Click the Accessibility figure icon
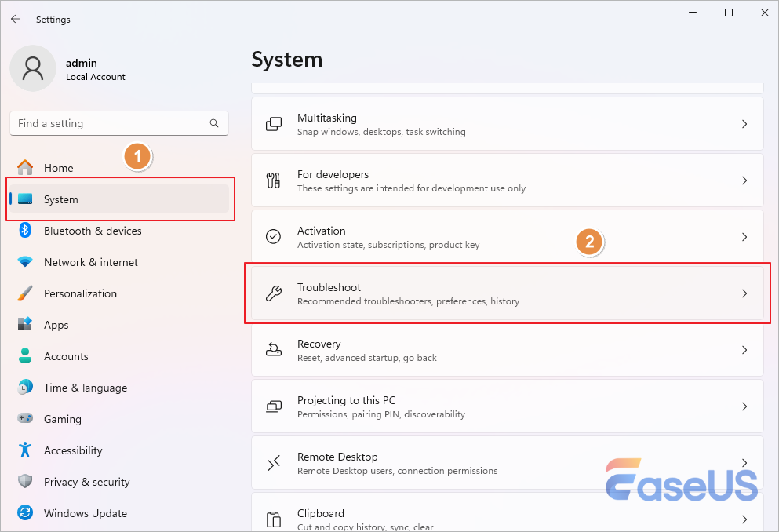The height and width of the screenshot is (532, 779). [25, 450]
